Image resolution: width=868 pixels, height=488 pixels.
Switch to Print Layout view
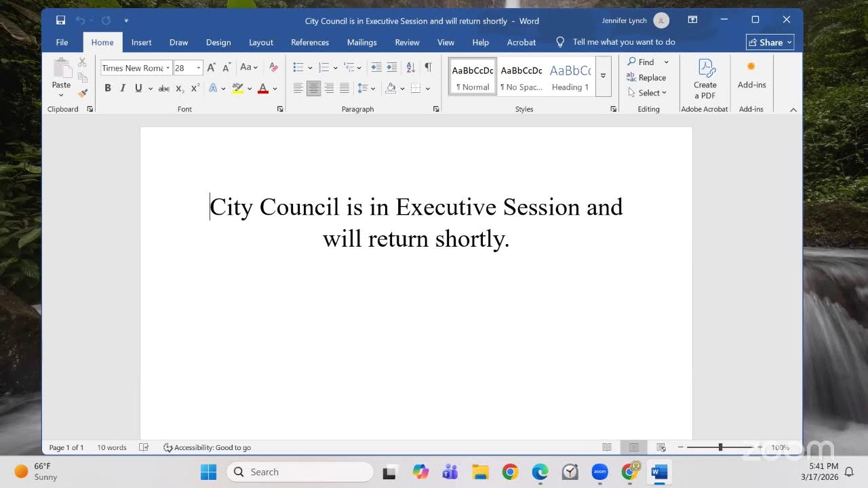click(x=633, y=447)
